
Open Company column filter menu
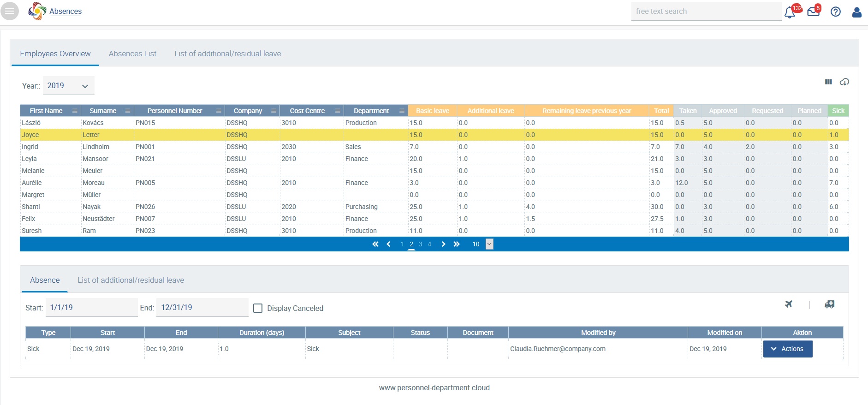coord(273,111)
